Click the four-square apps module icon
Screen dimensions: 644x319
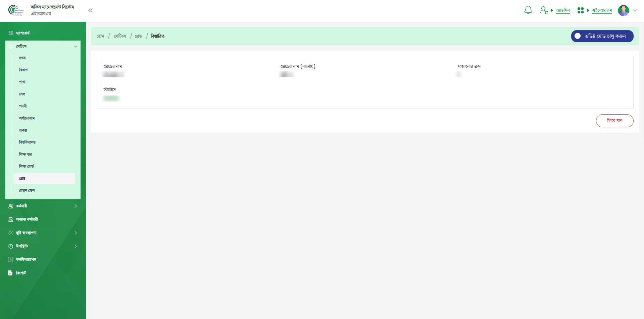click(x=580, y=10)
